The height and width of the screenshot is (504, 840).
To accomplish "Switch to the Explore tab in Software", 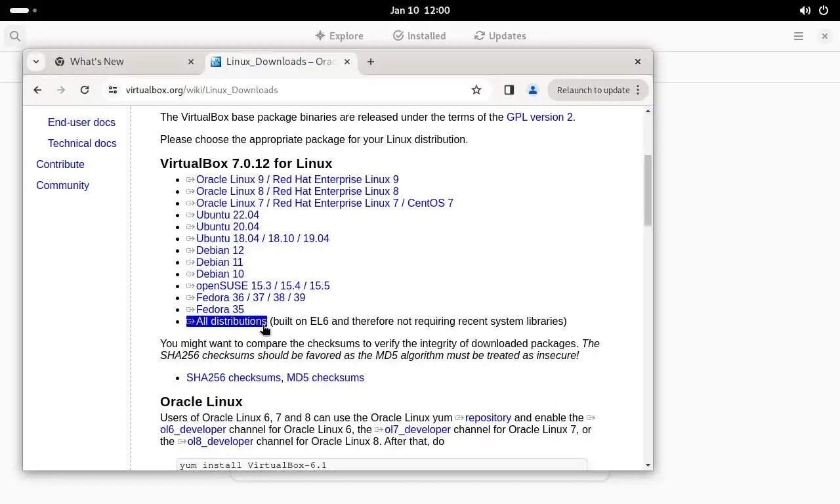I will (x=339, y=36).
